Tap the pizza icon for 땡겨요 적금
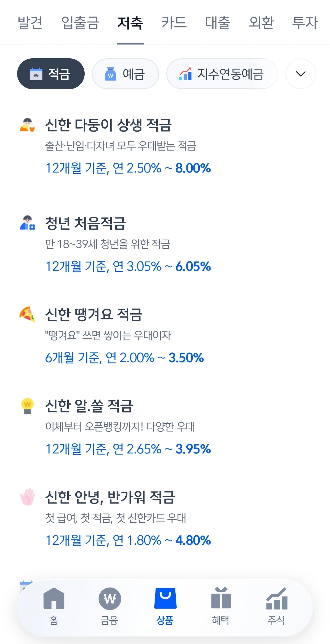The height and width of the screenshot is (644, 330). pos(28,314)
